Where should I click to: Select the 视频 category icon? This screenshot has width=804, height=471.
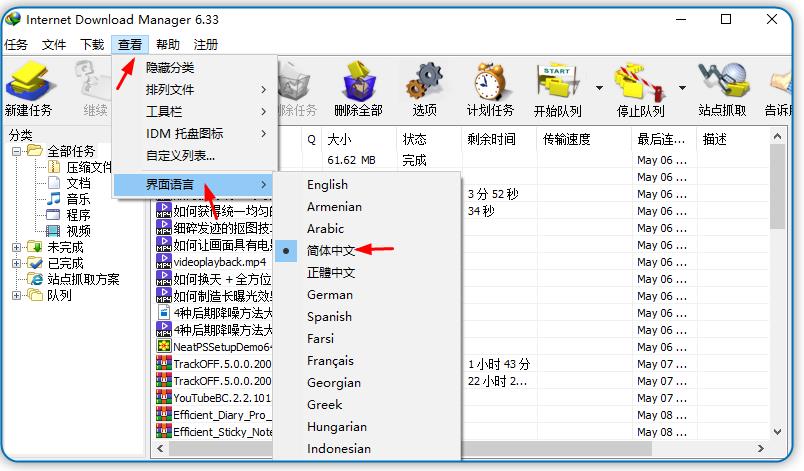[53, 231]
